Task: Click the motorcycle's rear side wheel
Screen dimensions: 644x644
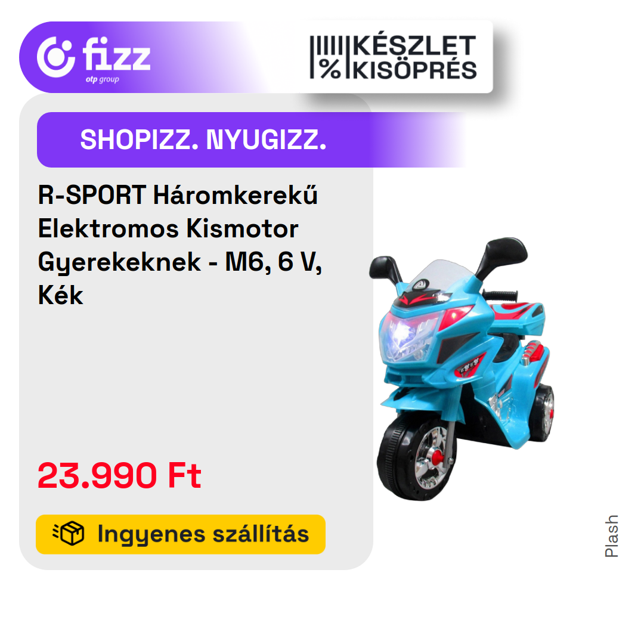Action: (x=542, y=411)
